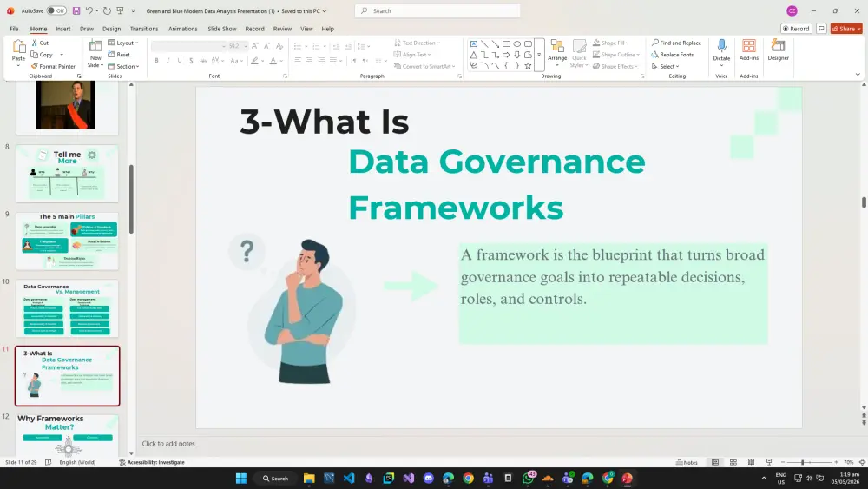Toggle Bold formatting
The width and height of the screenshot is (868, 489).
click(x=156, y=60)
